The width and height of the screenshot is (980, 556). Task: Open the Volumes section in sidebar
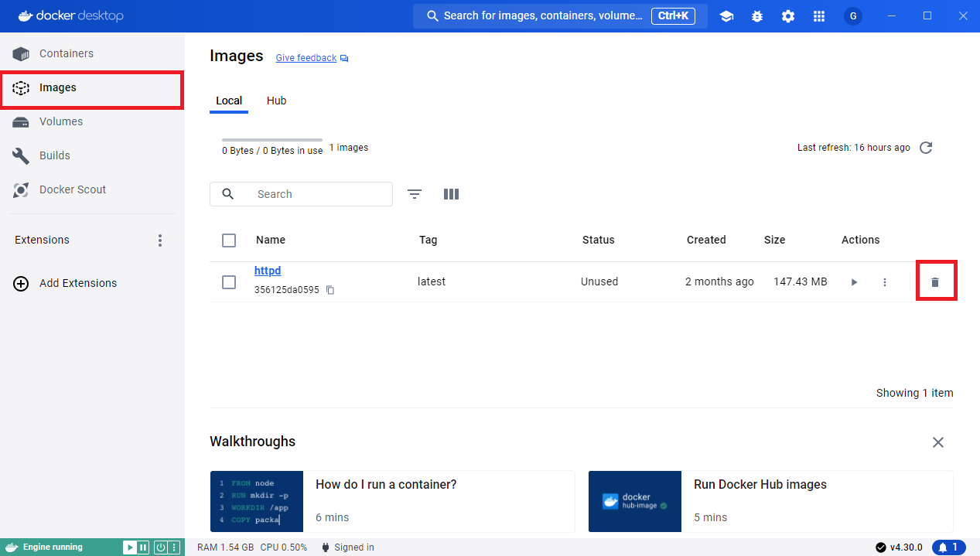(92, 121)
